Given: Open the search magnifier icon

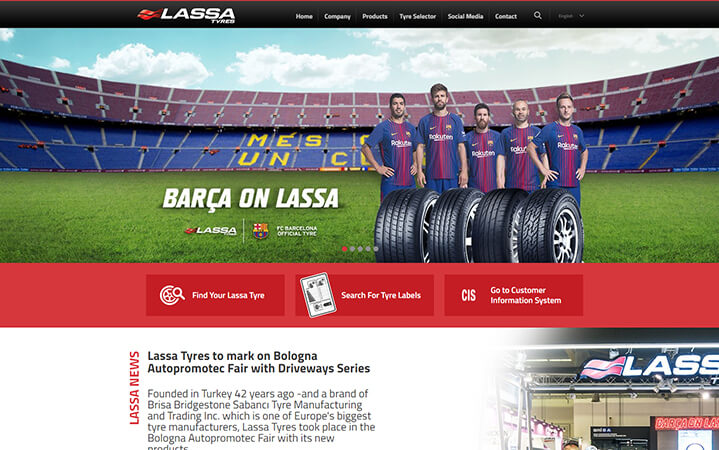Looking at the screenshot, I should (537, 16).
